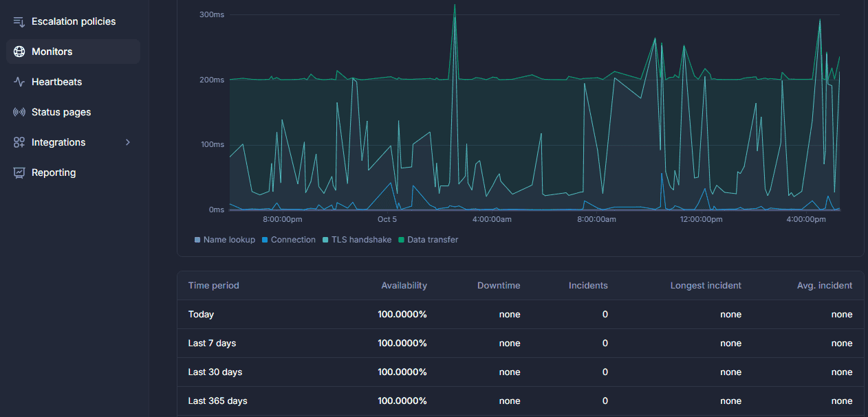868x417 pixels.
Task: Hide the Data transfer series label
Action: click(x=433, y=240)
